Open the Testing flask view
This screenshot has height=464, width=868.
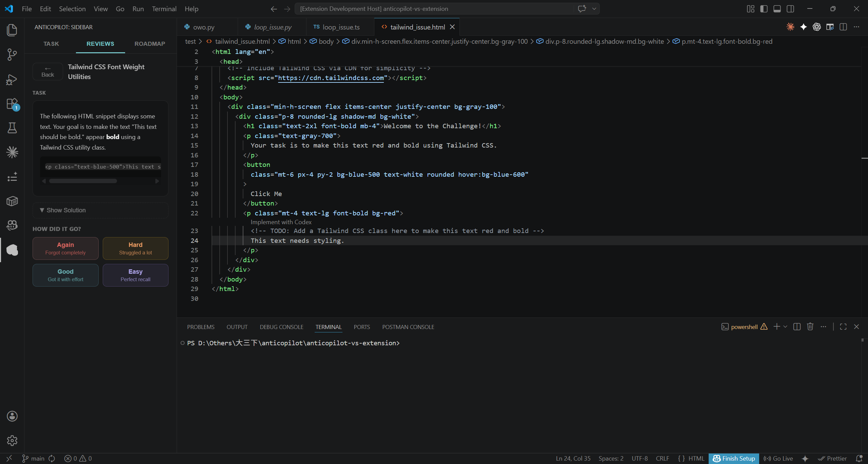[12, 128]
